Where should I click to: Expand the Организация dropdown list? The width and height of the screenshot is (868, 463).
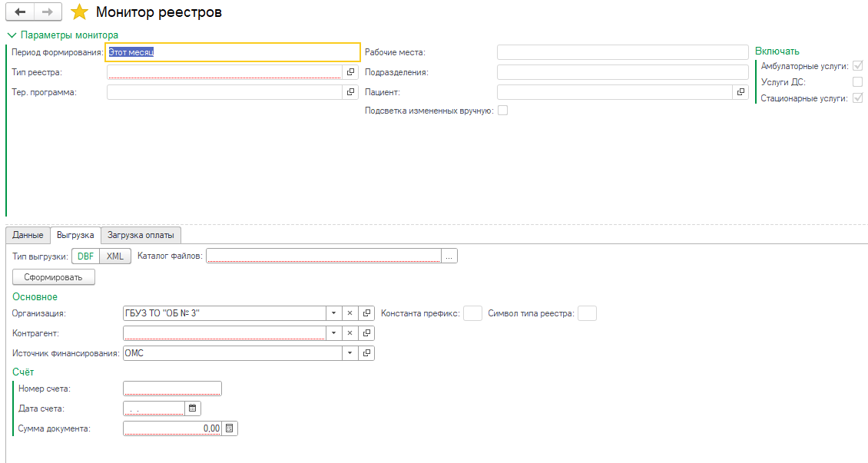pos(333,313)
